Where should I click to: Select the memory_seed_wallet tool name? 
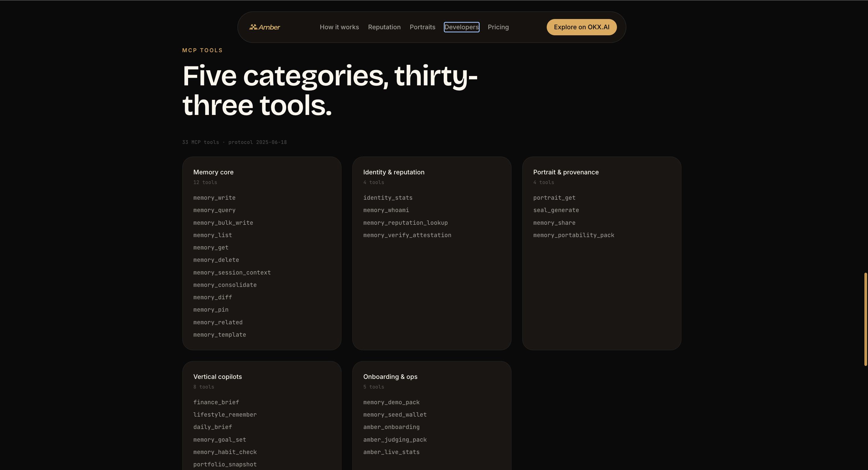pos(395,415)
